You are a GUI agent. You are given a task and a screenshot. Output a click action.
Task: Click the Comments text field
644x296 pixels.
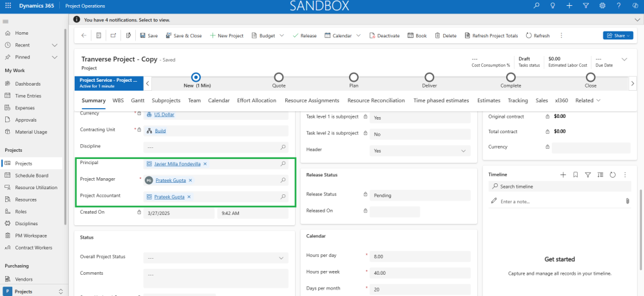[216, 279]
